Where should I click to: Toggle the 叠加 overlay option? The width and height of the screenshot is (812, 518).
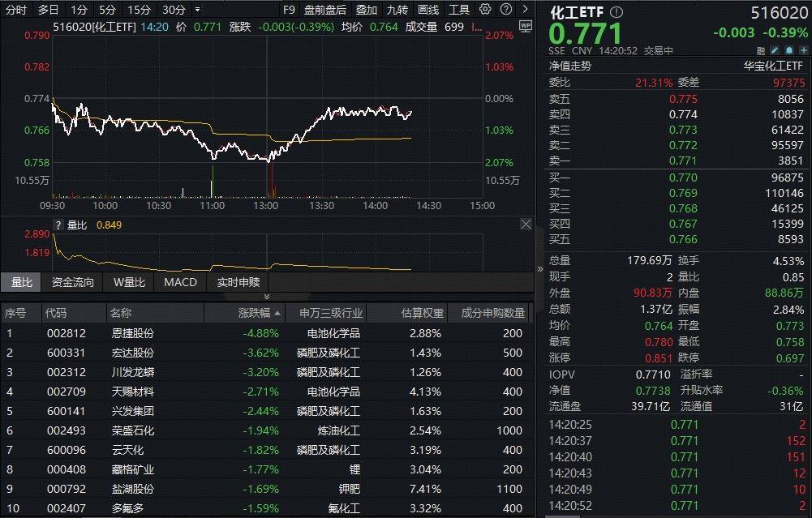[367, 10]
